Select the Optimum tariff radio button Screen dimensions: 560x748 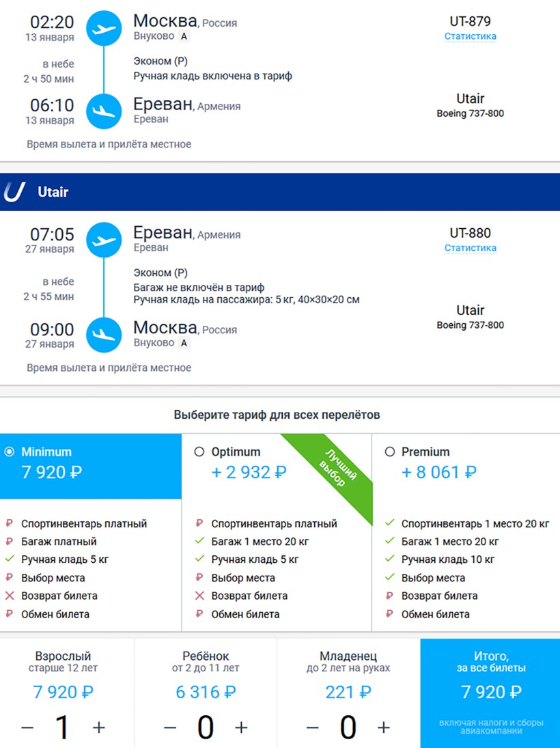click(199, 452)
